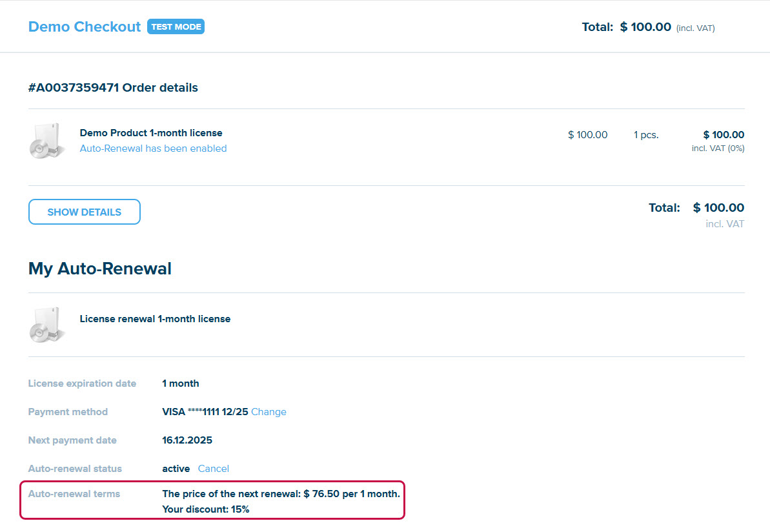Click the 'Your discount: 15%' text
This screenshot has height=532, width=770.
(x=206, y=509)
